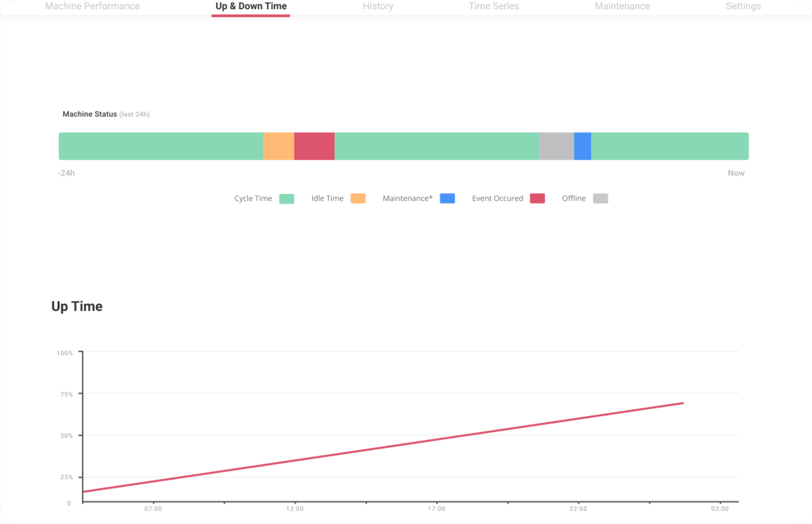Click the '-24h' timeline label
Image resolution: width=812 pixels, height=524 pixels.
coord(66,173)
